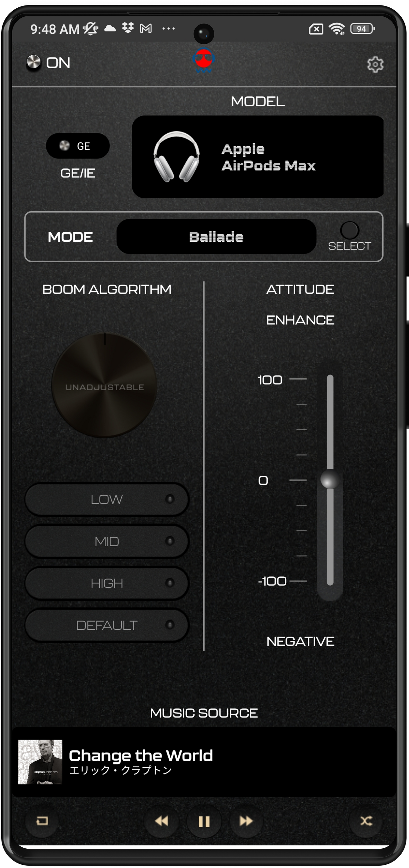Open Gmail notification in status bar

[x=146, y=28]
